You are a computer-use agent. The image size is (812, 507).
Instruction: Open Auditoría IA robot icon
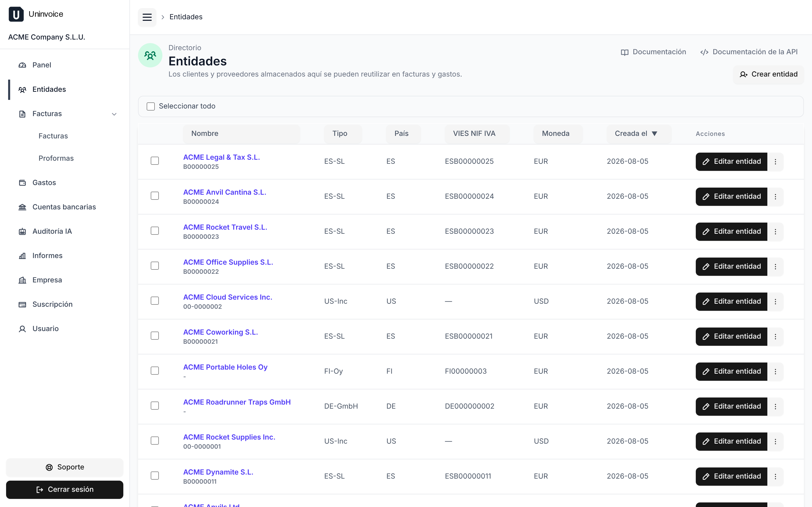tap(22, 231)
